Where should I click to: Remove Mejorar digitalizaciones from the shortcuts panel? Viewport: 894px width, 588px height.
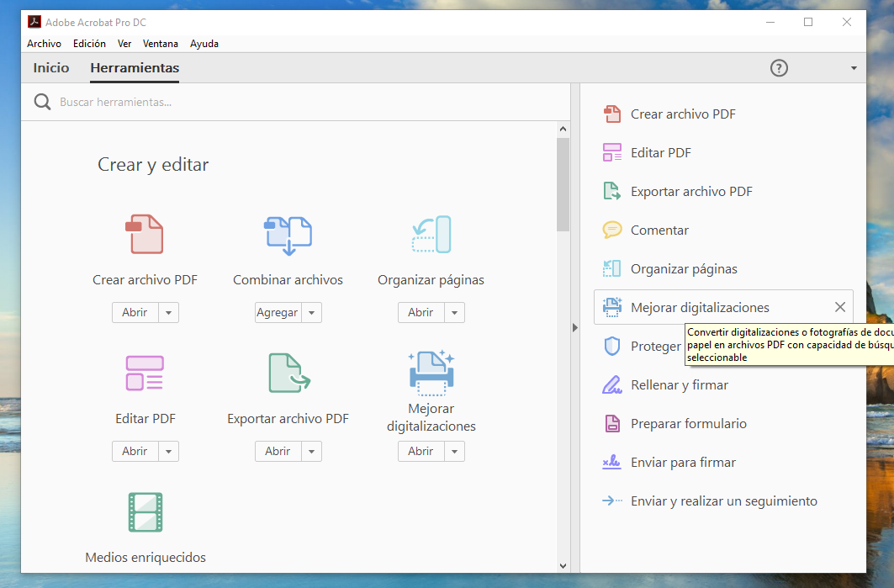(838, 306)
